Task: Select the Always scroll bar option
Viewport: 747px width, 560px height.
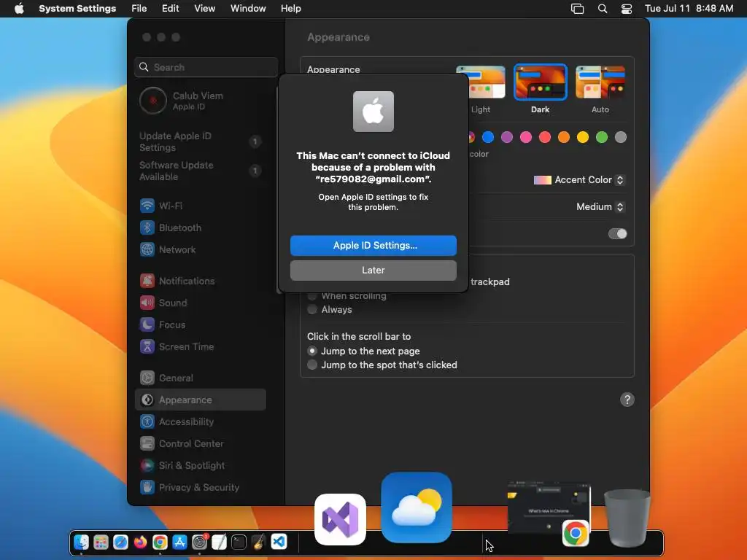Action: coord(312,309)
